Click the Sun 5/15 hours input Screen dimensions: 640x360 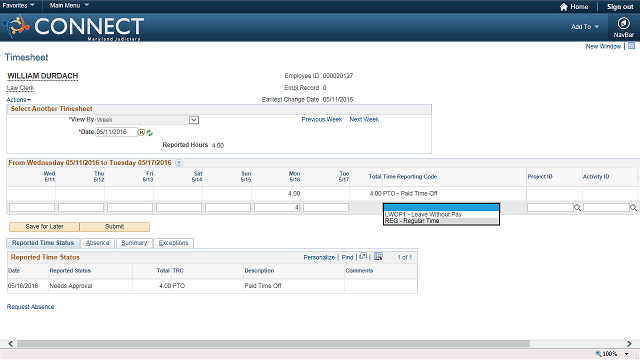[x=228, y=207]
